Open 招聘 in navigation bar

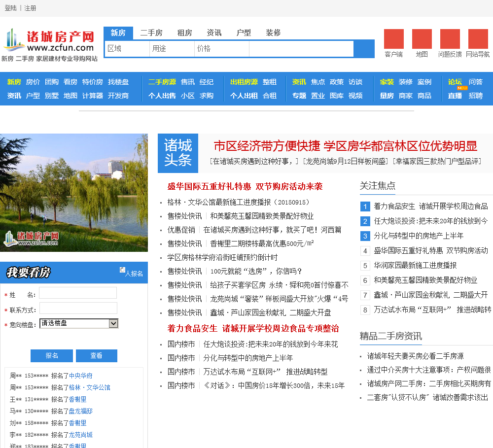point(476,96)
